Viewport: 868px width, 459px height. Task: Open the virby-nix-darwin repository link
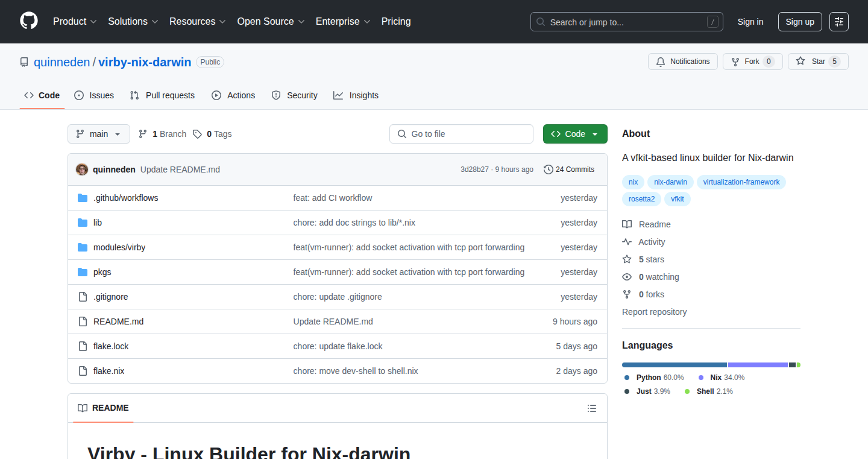[x=145, y=62]
